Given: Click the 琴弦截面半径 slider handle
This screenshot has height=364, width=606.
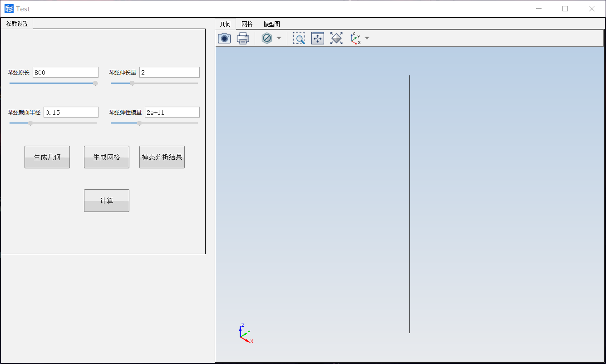Looking at the screenshot, I should point(30,123).
